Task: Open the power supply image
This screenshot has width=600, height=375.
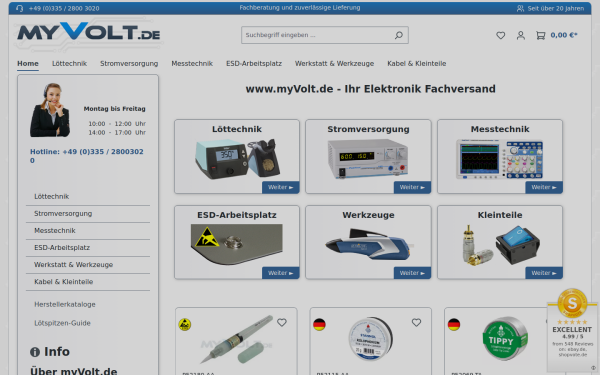Action: 368,159
